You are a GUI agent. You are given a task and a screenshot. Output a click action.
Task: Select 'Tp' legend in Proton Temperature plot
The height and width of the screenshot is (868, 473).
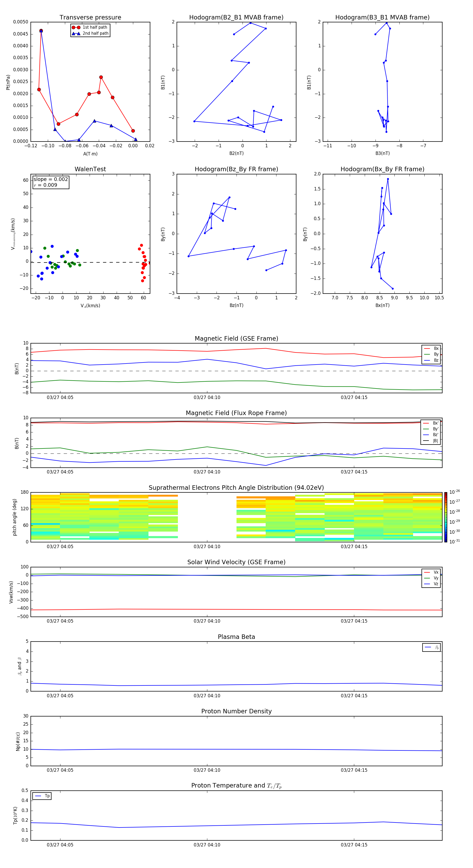point(42,796)
